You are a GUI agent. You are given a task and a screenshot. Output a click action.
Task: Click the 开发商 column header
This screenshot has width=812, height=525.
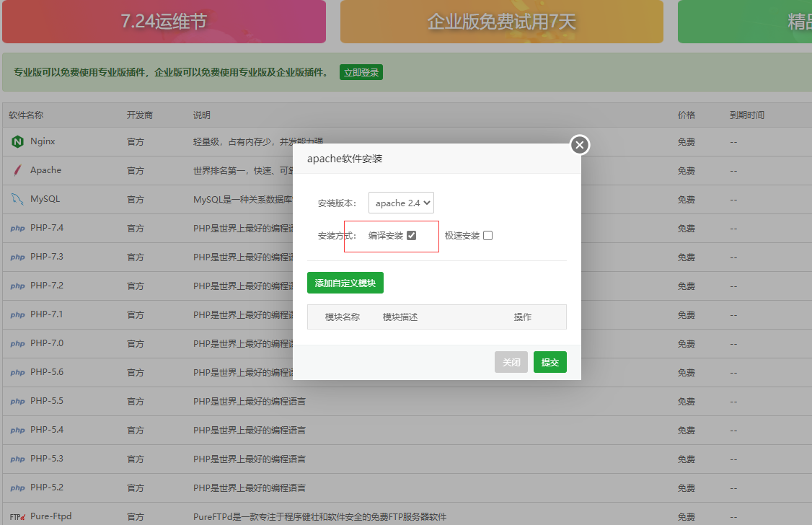point(140,115)
